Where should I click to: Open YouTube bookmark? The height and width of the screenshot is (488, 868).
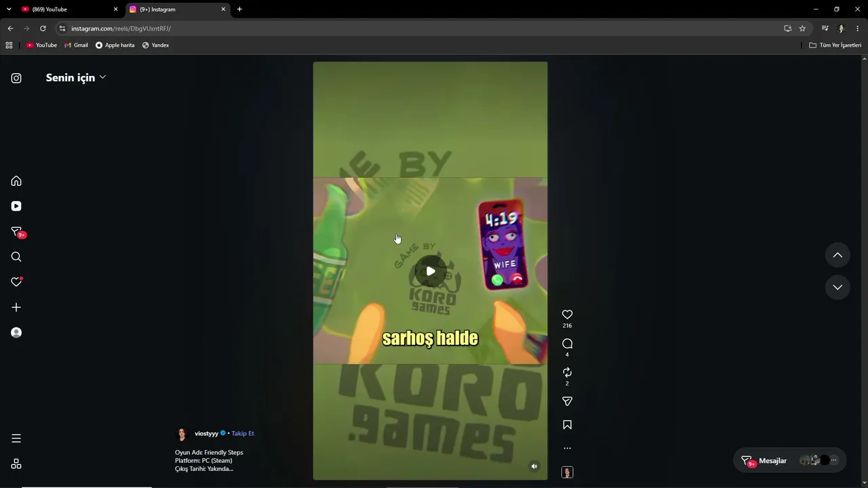tap(41, 45)
